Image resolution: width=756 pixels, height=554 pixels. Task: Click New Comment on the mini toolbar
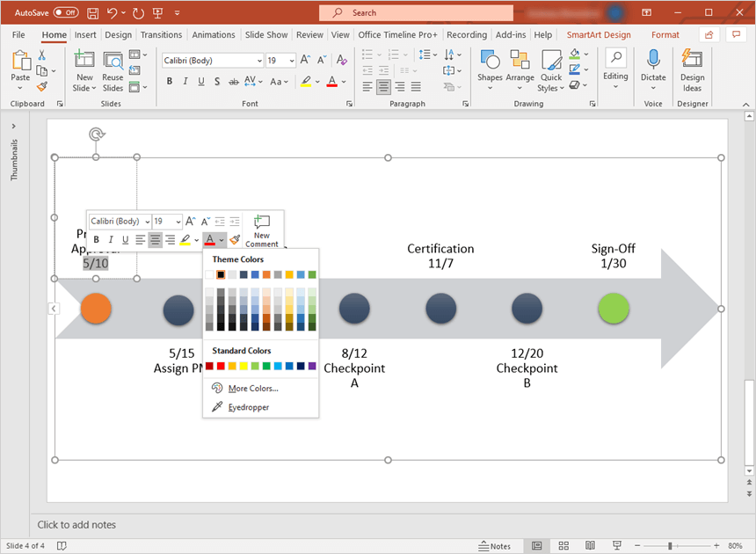[260, 229]
